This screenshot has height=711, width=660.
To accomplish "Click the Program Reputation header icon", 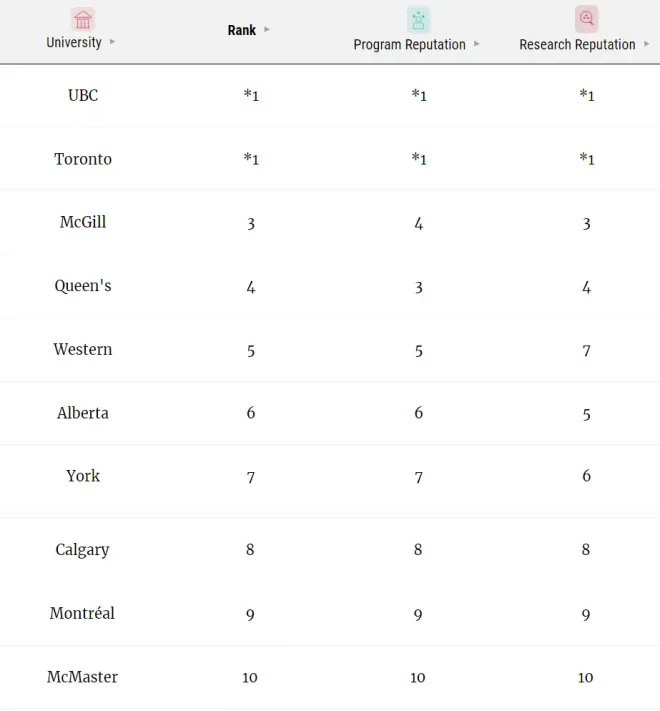I will [418, 20].
